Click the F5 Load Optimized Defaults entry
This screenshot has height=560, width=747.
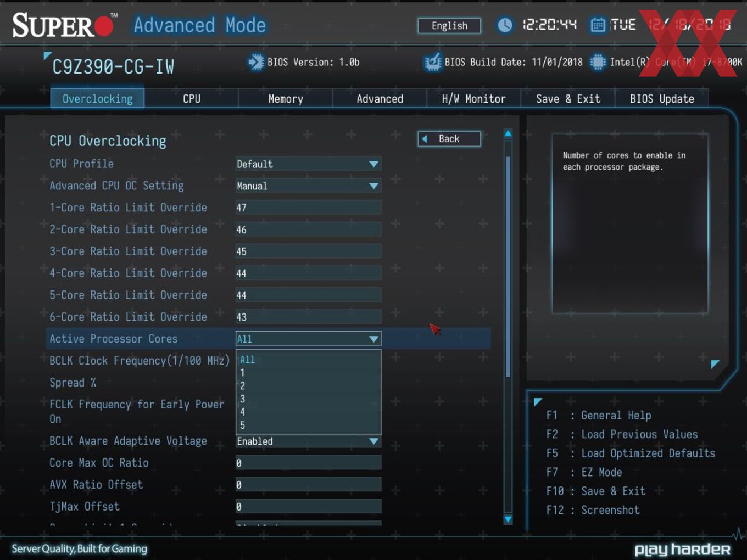click(x=631, y=453)
